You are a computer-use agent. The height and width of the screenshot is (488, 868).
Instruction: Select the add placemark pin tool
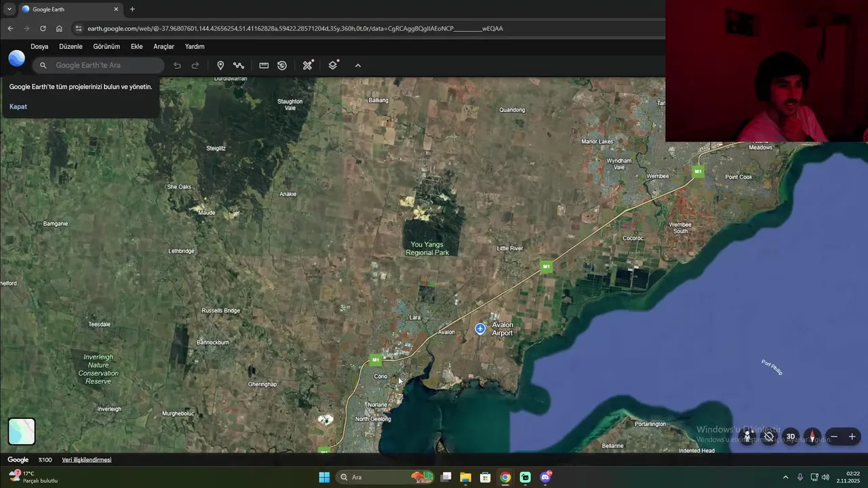tap(220, 66)
